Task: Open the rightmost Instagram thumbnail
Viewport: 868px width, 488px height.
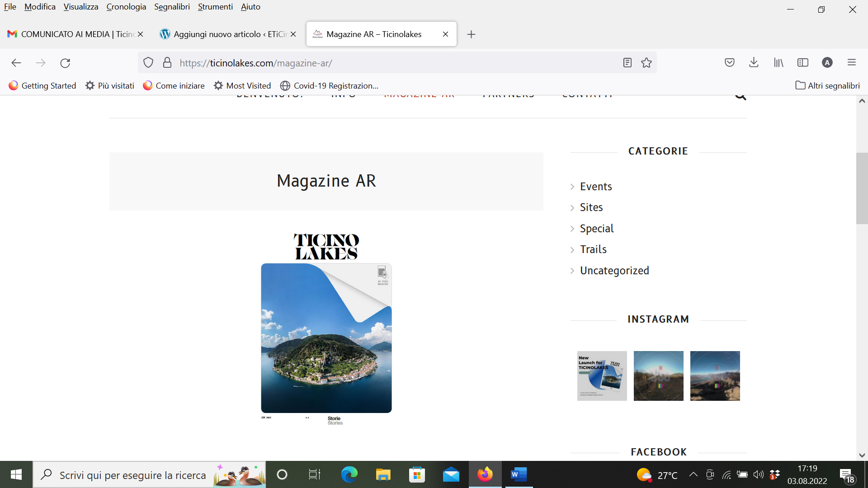Action: 715,376
